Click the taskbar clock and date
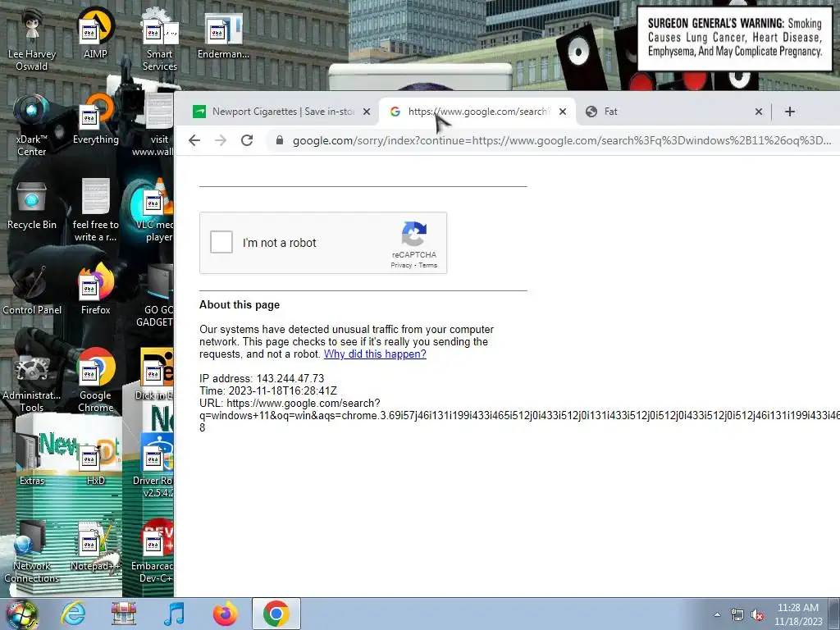 (797, 614)
